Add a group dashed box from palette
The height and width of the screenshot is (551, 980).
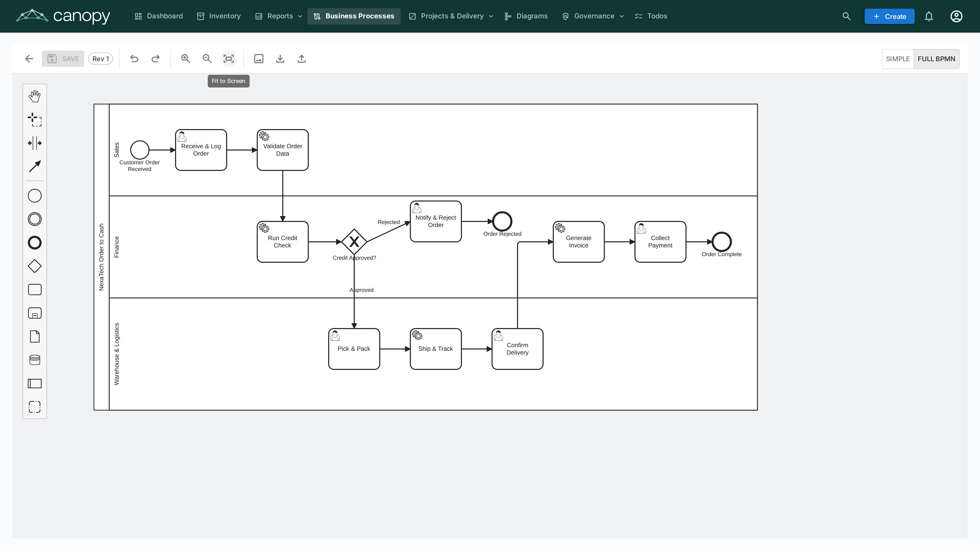click(x=35, y=407)
